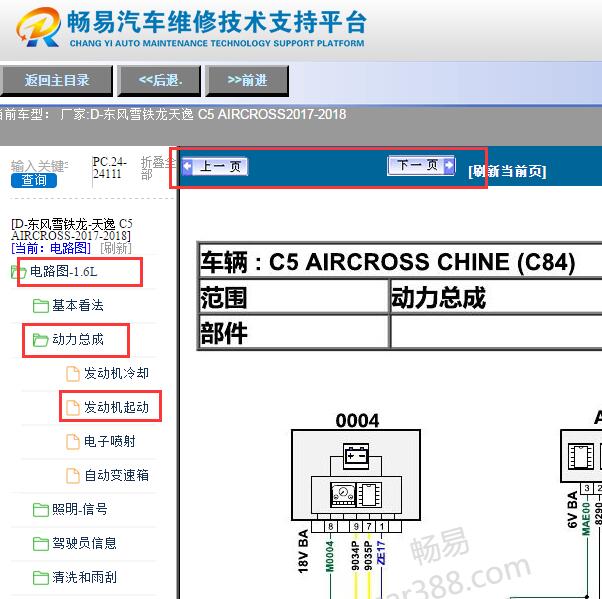Expand the 电路图-1.6L tree folder
This screenshot has width=602, height=599.
[x=63, y=271]
